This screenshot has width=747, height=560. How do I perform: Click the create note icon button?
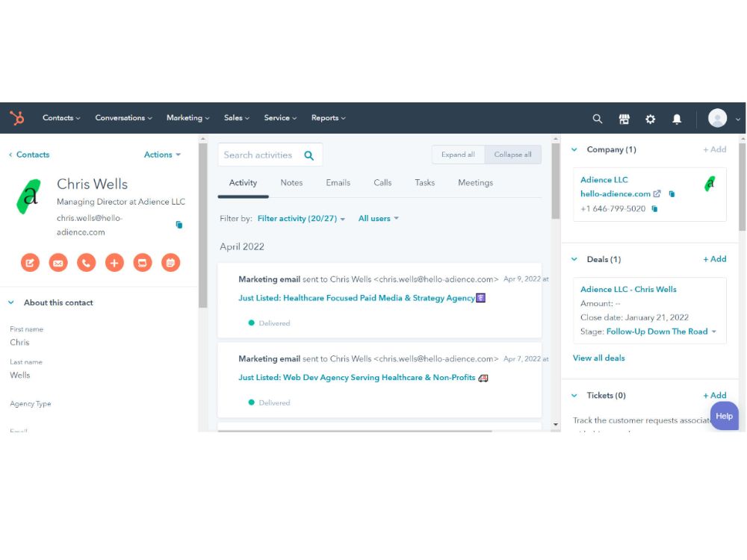(30, 262)
